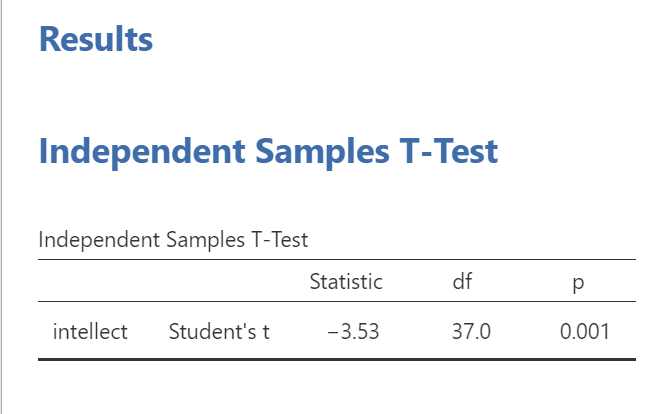Click the p column header

(577, 283)
